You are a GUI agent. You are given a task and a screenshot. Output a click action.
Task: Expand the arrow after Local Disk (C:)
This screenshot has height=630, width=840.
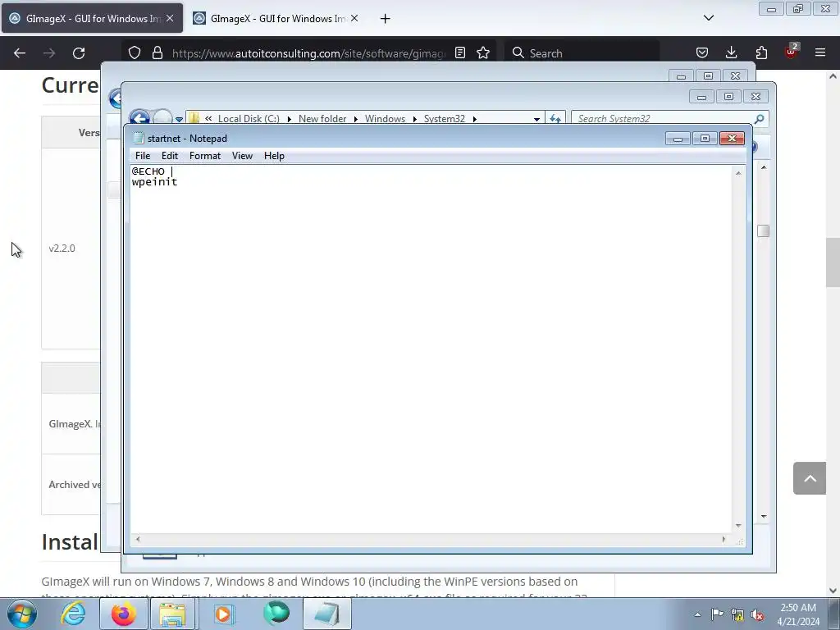click(290, 120)
